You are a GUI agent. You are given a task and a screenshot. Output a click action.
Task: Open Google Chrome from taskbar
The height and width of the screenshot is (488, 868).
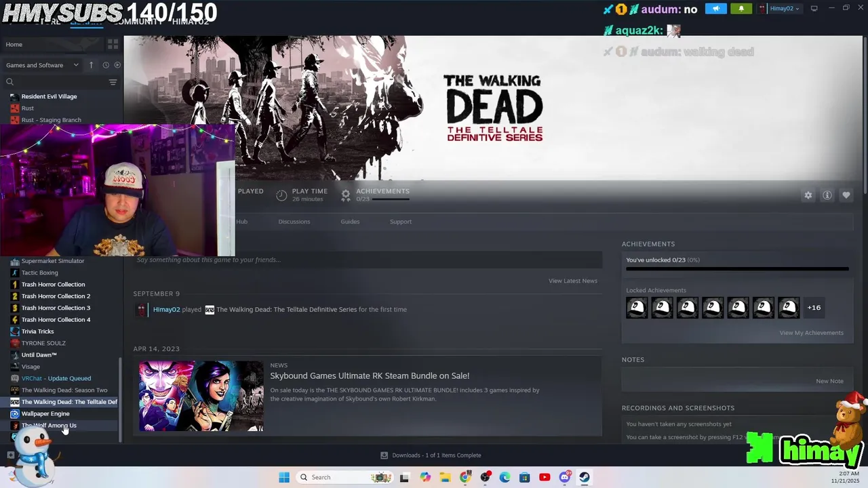pyautogui.click(x=465, y=477)
